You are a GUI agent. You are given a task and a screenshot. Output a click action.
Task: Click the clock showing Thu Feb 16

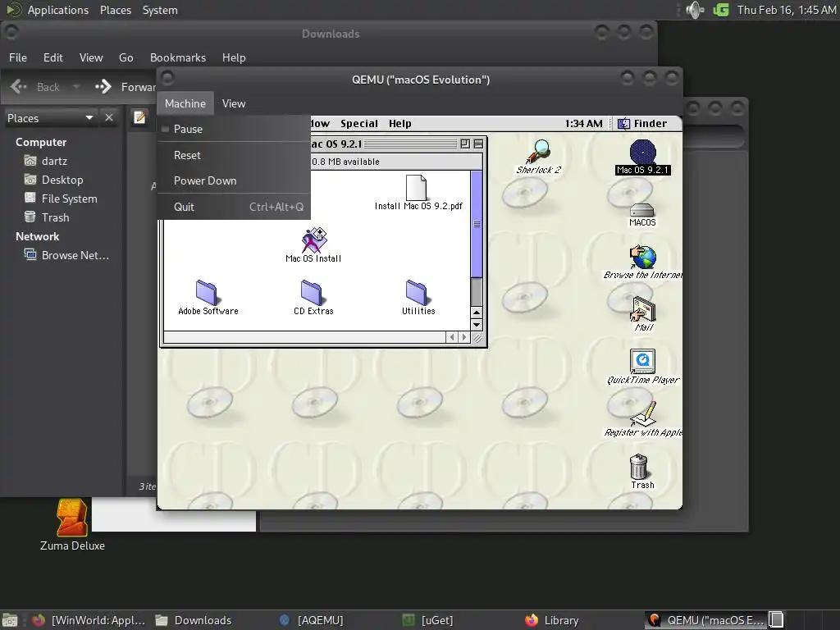pyautogui.click(x=786, y=10)
